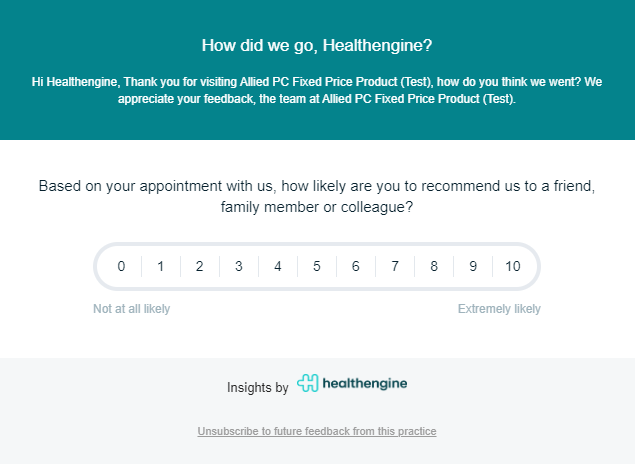The width and height of the screenshot is (635, 464).
Task: Click the 'Not at all likely' label
Action: coord(131,309)
